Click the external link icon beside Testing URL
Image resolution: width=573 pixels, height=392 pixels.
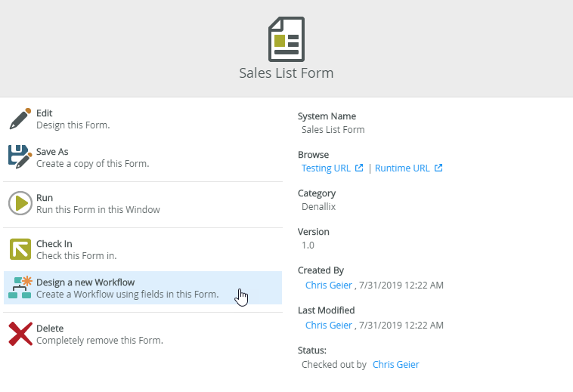coord(359,168)
